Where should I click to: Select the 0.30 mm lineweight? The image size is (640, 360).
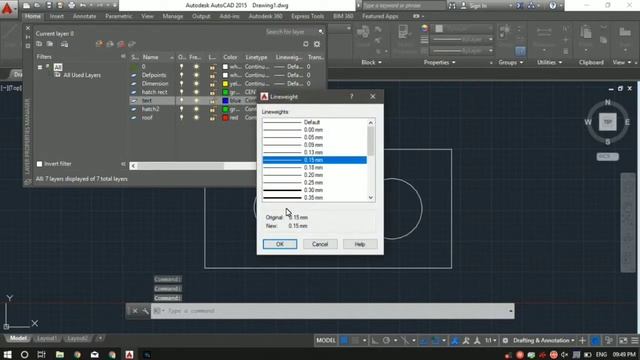pos(315,190)
